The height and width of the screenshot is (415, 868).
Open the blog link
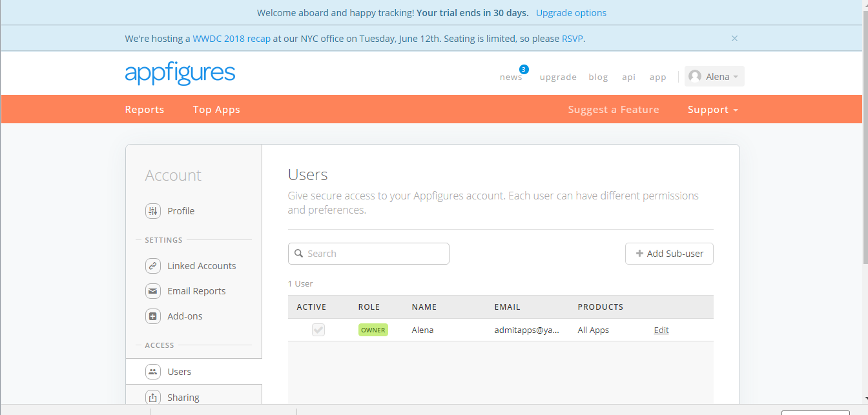click(598, 77)
